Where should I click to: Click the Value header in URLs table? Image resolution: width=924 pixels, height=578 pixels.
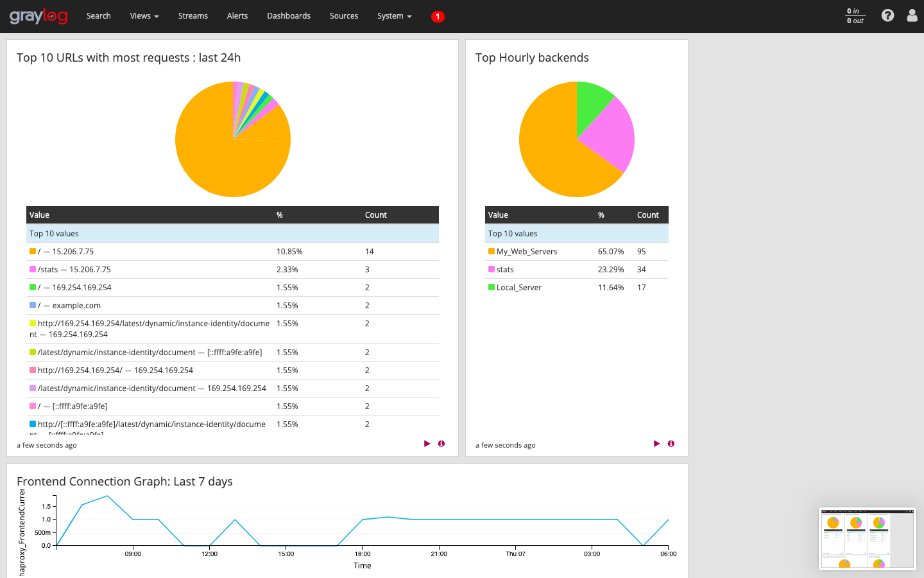pos(39,215)
